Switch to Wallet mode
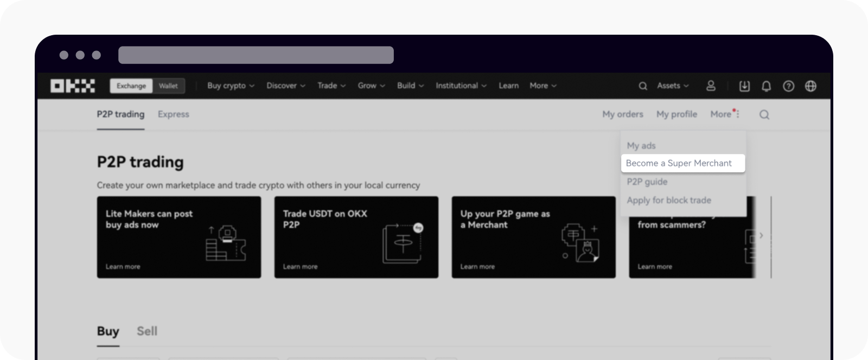The height and width of the screenshot is (360, 868). click(168, 86)
